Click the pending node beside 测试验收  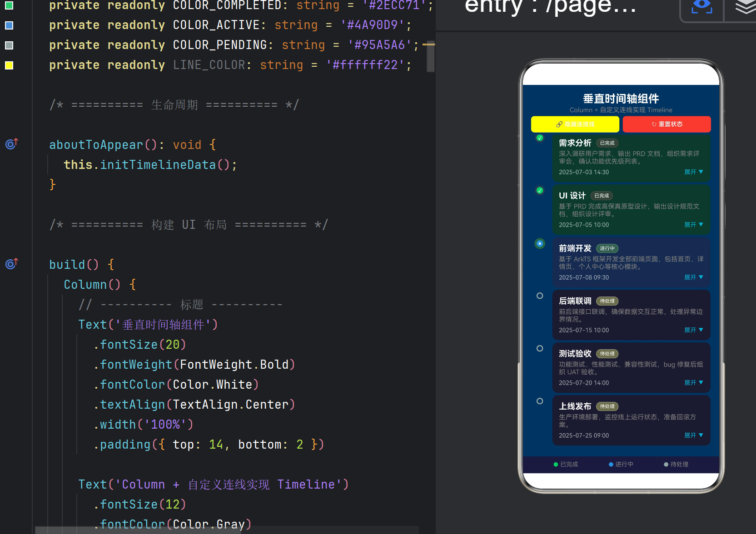[540, 349]
